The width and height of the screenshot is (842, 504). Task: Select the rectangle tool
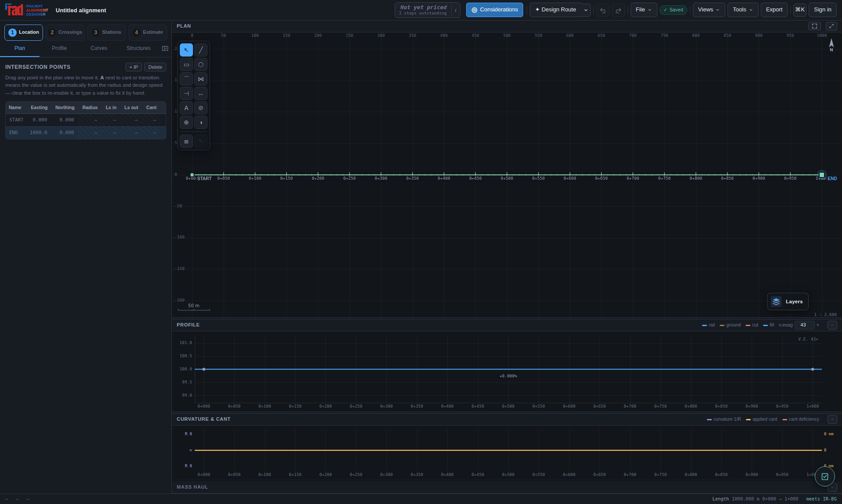tap(186, 64)
